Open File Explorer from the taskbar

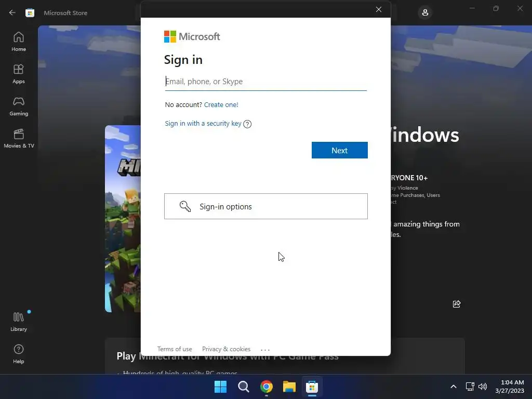[x=289, y=387]
